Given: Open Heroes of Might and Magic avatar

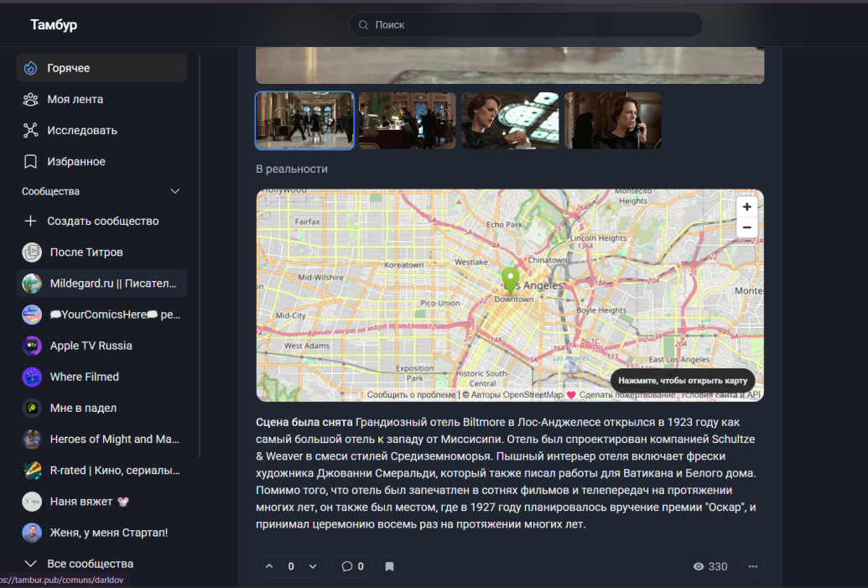Looking at the screenshot, I should pos(32,439).
